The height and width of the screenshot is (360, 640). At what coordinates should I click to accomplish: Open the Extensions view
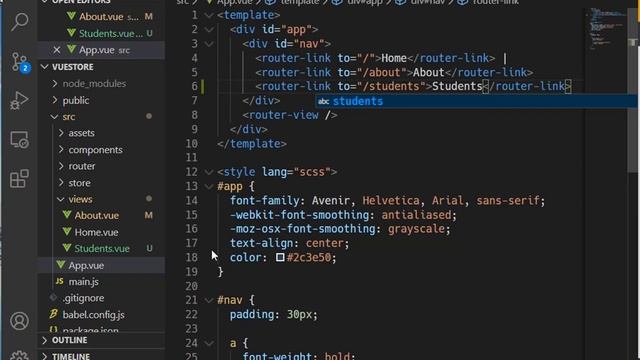click(x=19, y=178)
